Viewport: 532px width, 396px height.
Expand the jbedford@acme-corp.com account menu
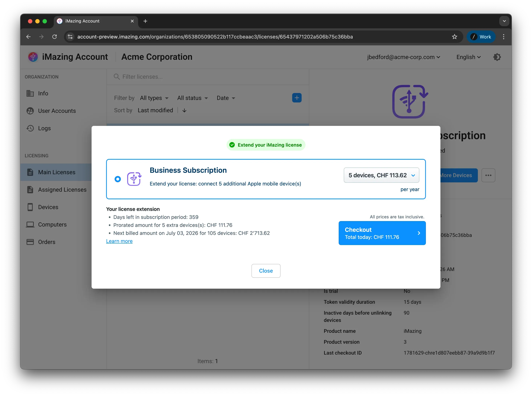click(403, 57)
